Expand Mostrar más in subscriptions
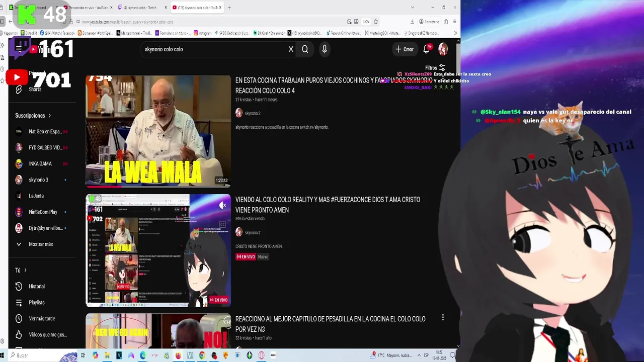The width and height of the screenshot is (644, 362). click(x=34, y=244)
